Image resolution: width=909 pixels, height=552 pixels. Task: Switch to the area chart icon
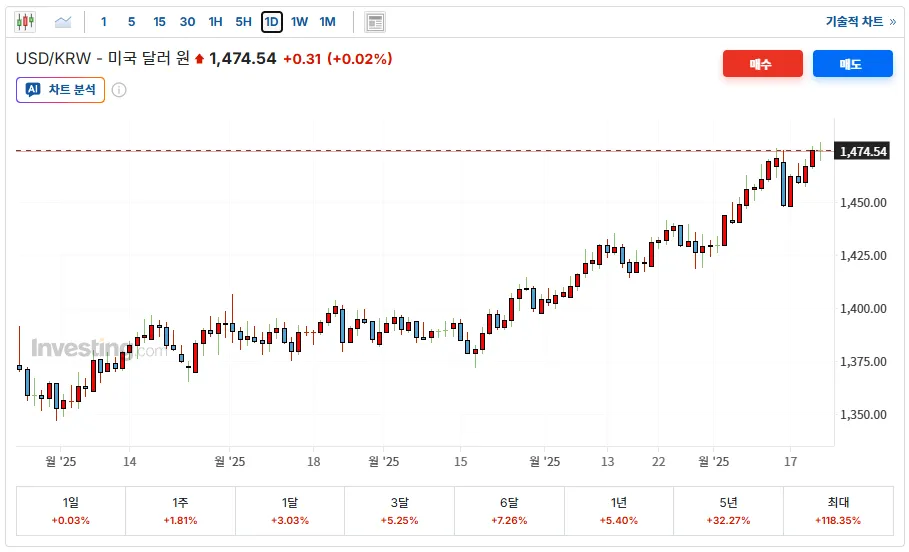coord(63,22)
